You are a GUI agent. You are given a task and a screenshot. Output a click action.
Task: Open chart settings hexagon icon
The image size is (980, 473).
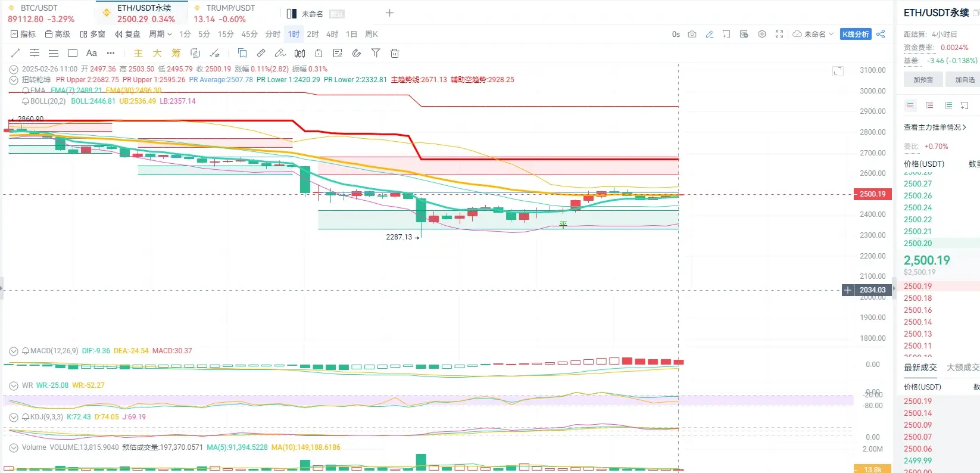762,34
